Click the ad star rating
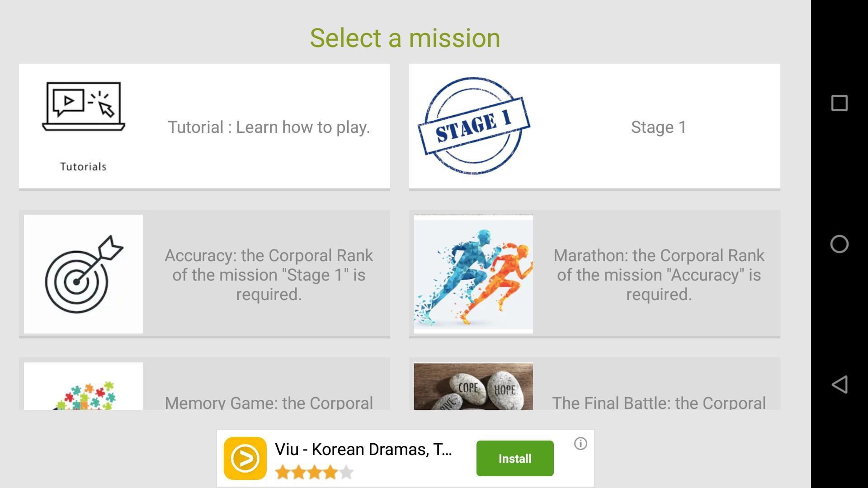 [x=314, y=473]
